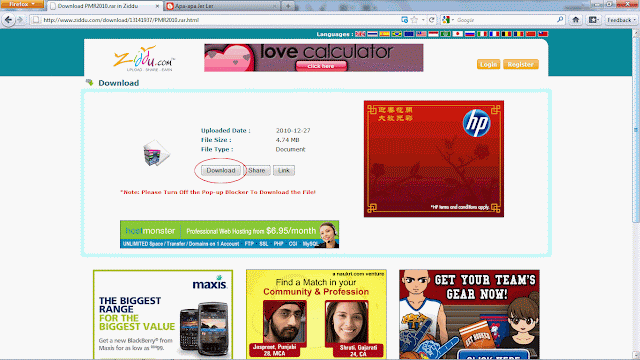Click the 'Download' page heading
The image size is (640, 360).
pos(118,83)
